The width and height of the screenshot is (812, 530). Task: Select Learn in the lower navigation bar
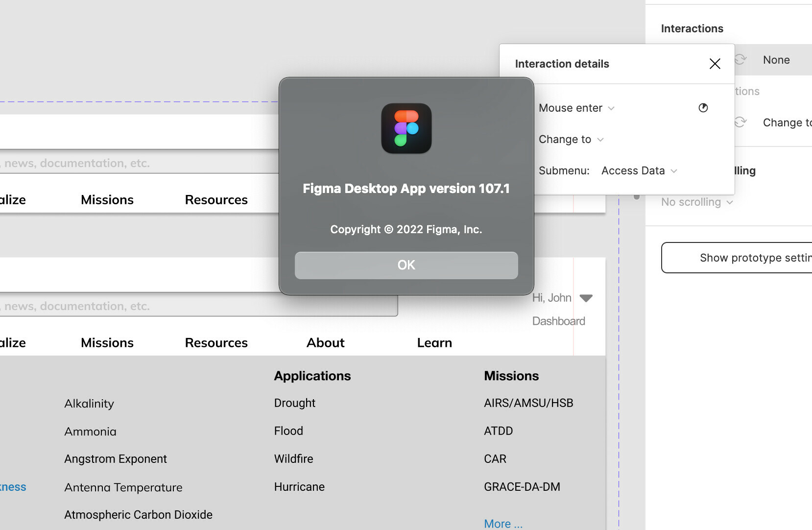(x=434, y=343)
